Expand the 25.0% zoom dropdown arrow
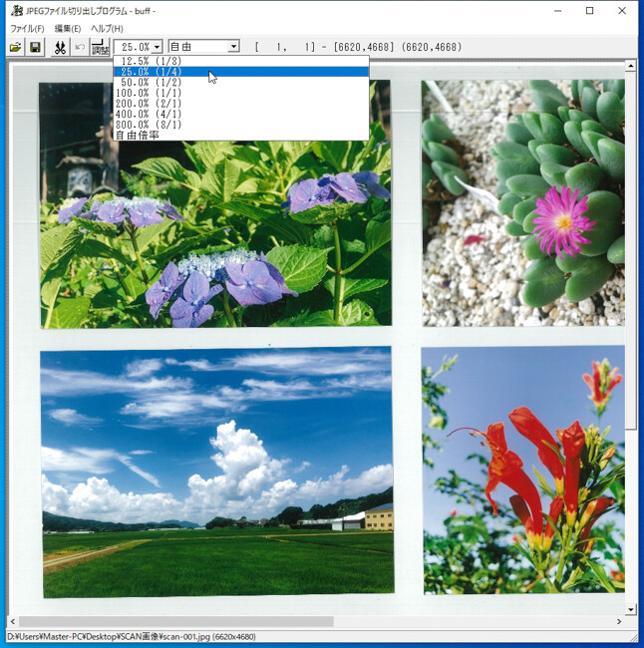This screenshot has width=644, height=648. point(158,47)
